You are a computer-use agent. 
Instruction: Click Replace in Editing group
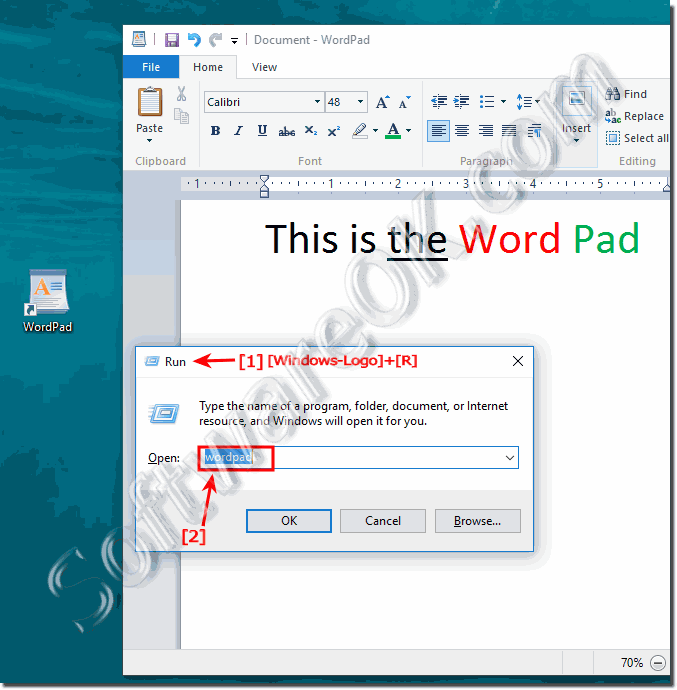pyautogui.click(x=634, y=116)
